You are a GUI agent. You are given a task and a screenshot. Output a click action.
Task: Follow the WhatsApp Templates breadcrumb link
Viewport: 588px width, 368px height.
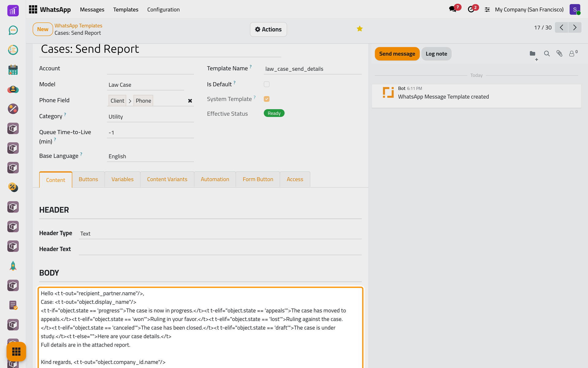pyautogui.click(x=78, y=26)
